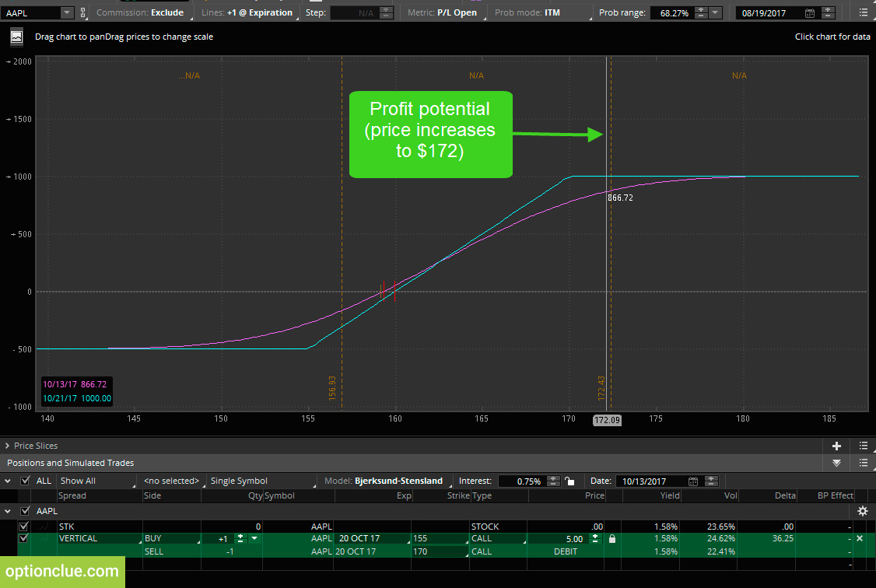The height and width of the screenshot is (588, 876).
Task: Toggle the ALL positions checkbox
Action: pos(25,481)
